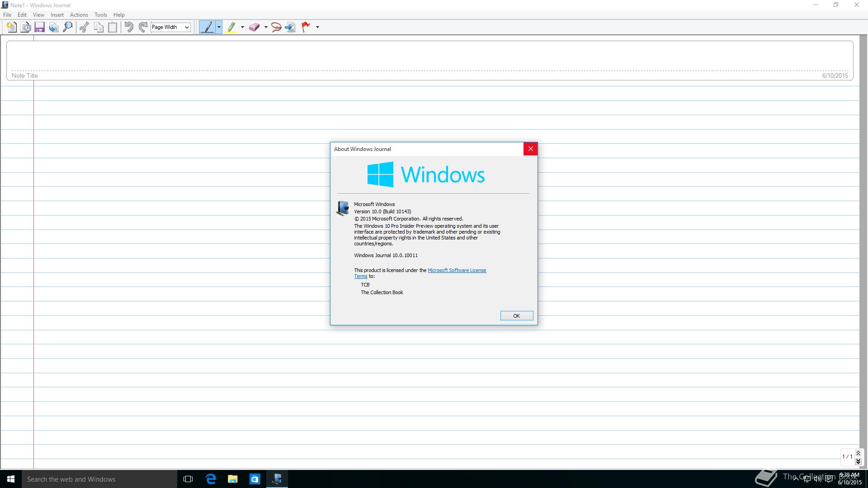Launch Microsoft Edge from the taskbar
The height and width of the screenshot is (488, 868).
(x=211, y=479)
